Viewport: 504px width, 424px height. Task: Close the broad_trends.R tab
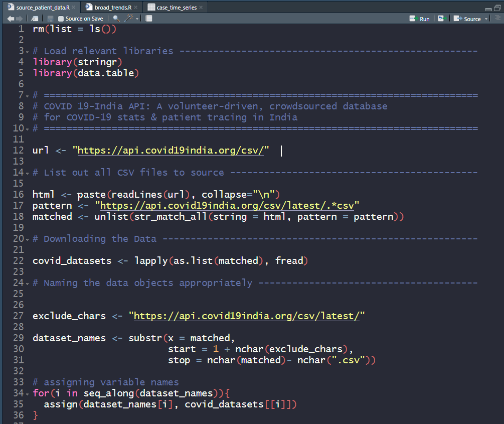(135, 8)
